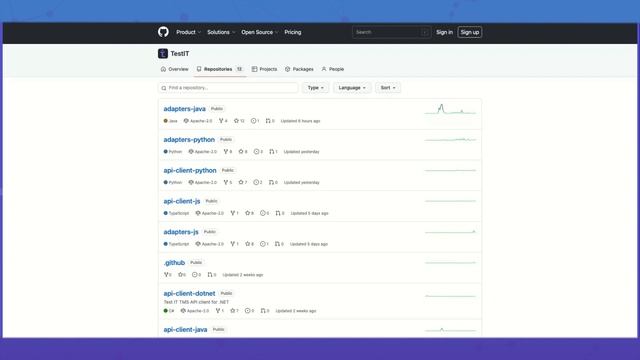Click api-client-python star icon

241,182
